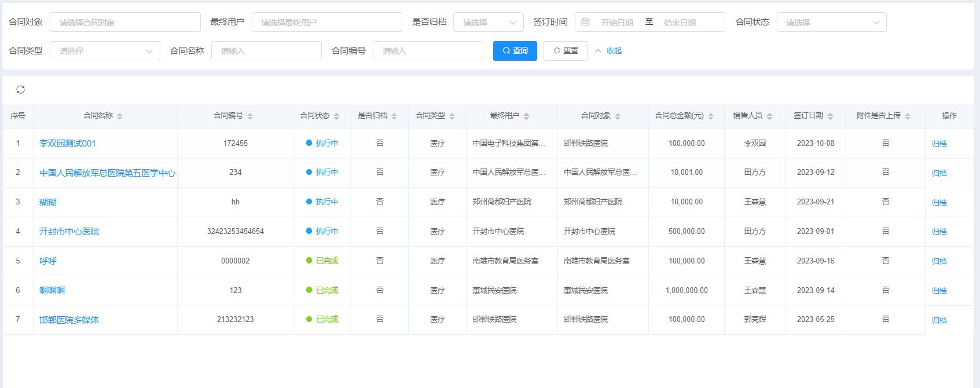Open the 合同状态 dropdown filter
980x388 pixels.
click(x=831, y=22)
